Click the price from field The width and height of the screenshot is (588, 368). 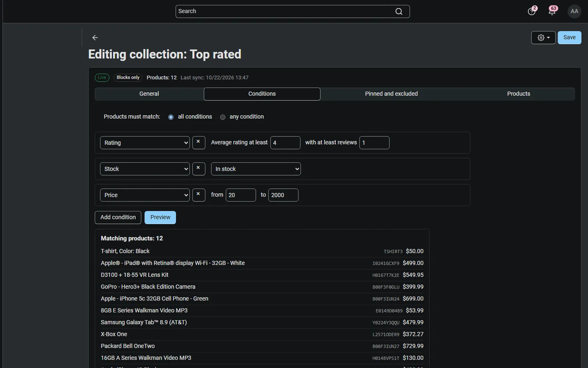click(241, 195)
